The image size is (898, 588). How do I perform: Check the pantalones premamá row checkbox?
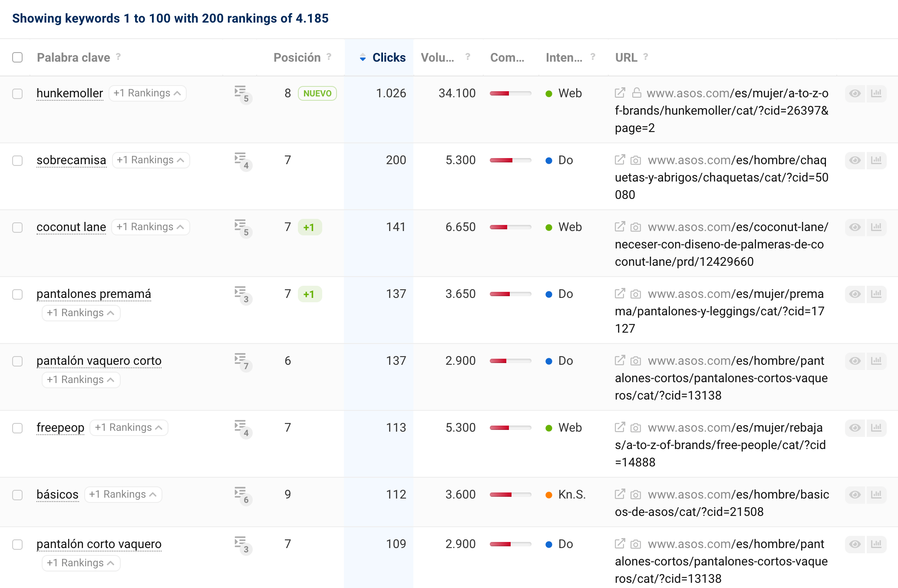point(17,294)
